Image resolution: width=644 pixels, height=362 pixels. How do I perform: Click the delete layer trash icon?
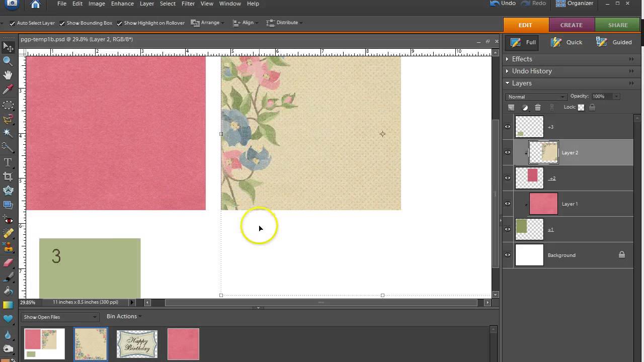[x=538, y=107]
